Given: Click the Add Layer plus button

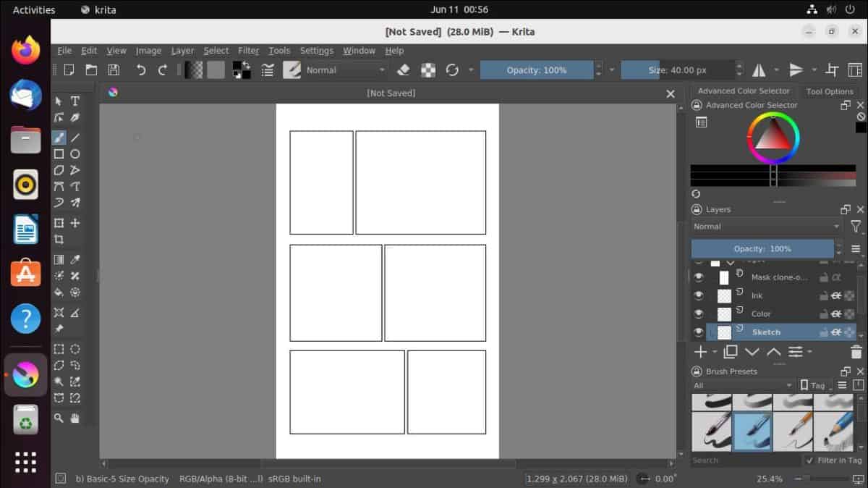Looking at the screenshot, I should point(700,352).
